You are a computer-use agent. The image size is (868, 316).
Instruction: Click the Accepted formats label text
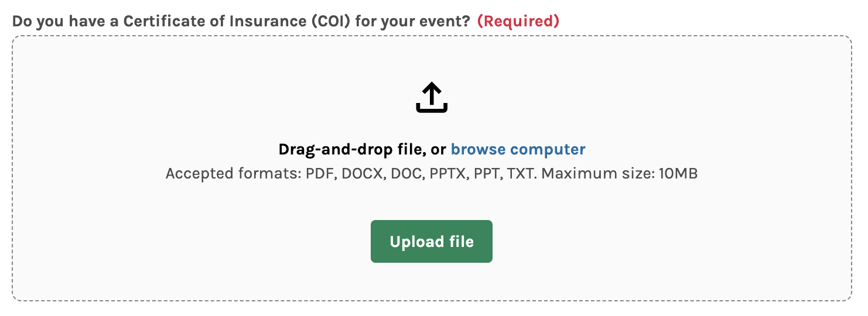pyautogui.click(x=233, y=174)
